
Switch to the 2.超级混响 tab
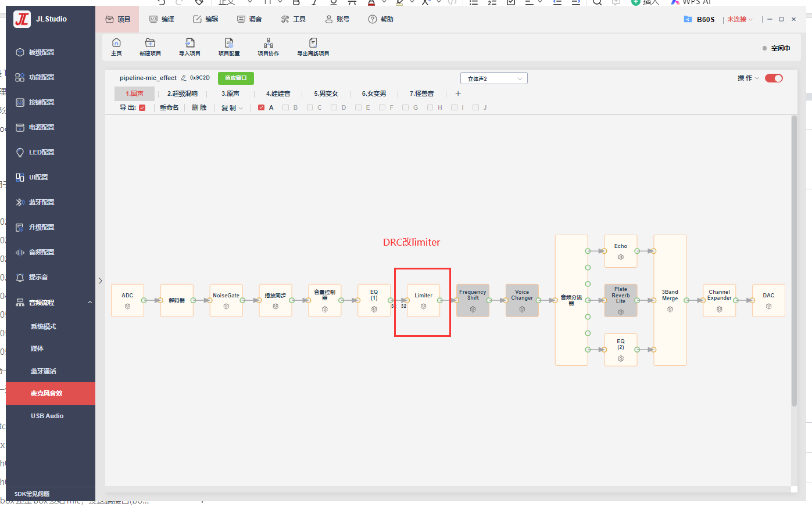point(183,94)
